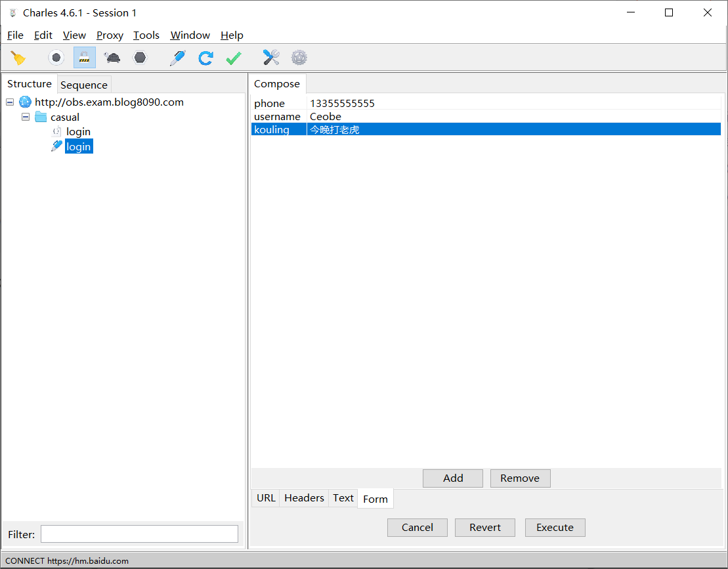728x569 pixels.
Task: Maximize the Charles window
Action: click(668, 12)
